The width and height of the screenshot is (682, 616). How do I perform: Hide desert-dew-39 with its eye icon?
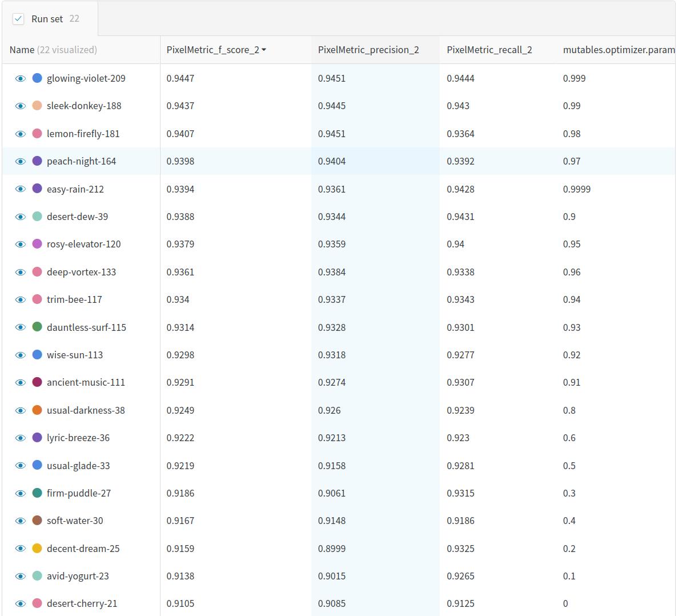coord(21,217)
